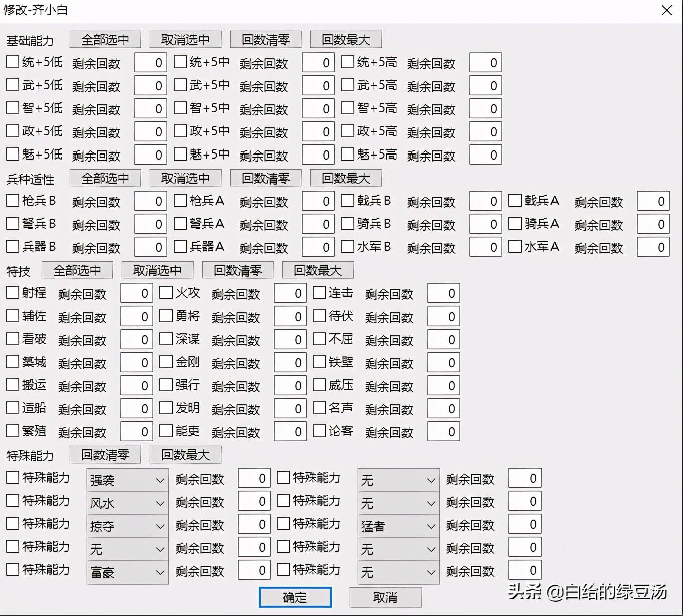Click 取消选中 in the 兵种适性 row
The height and width of the screenshot is (616, 683).
185,178
